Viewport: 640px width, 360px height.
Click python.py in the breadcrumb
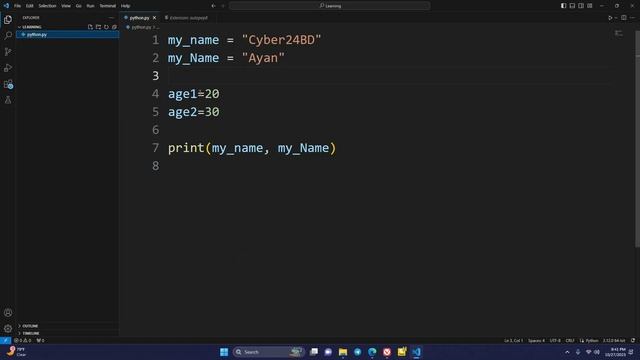(x=141, y=27)
